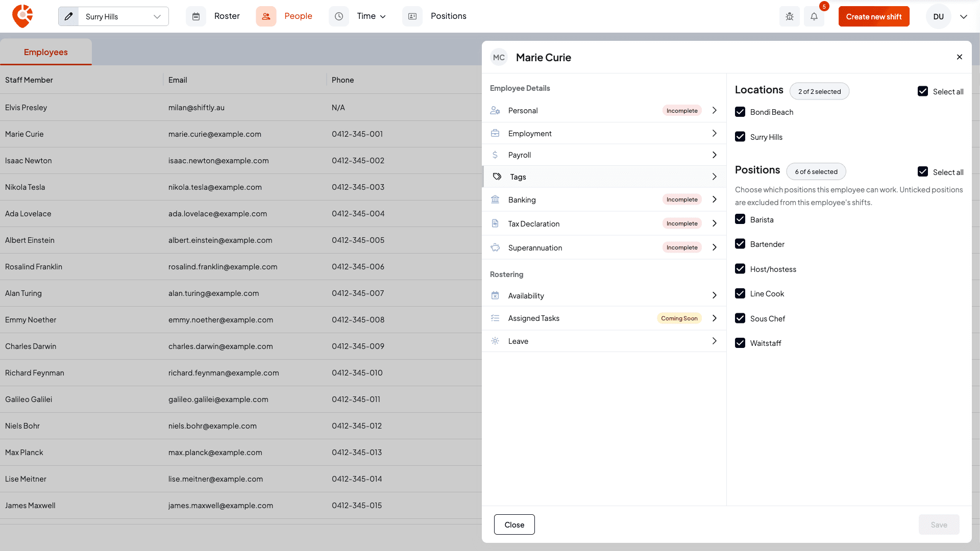
Task: Expand the user account menu chevron
Action: click(964, 16)
